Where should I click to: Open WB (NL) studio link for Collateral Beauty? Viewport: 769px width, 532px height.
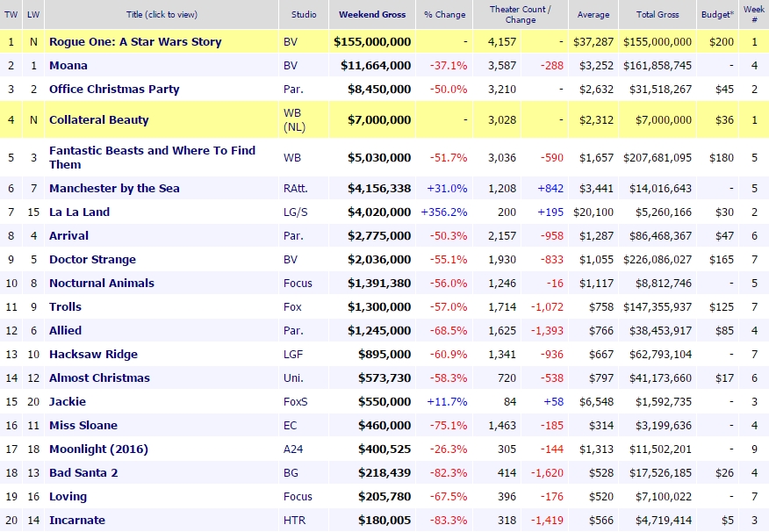(x=294, y=120)
